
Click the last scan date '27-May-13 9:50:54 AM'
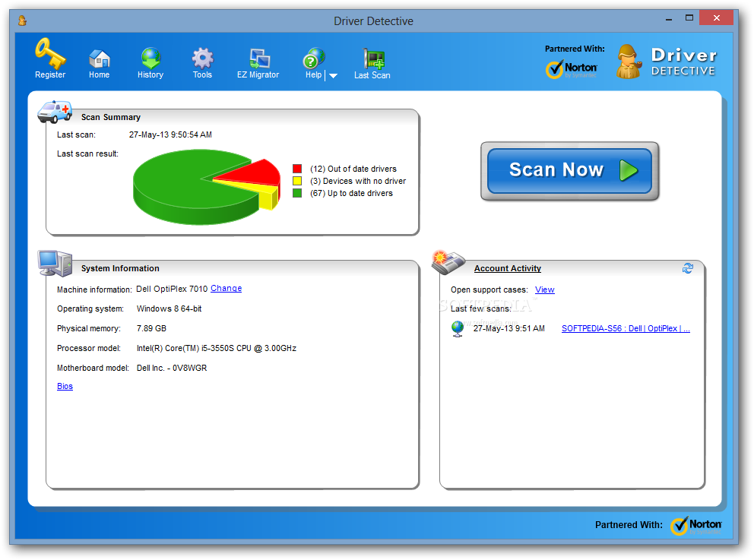pos(170,134)
